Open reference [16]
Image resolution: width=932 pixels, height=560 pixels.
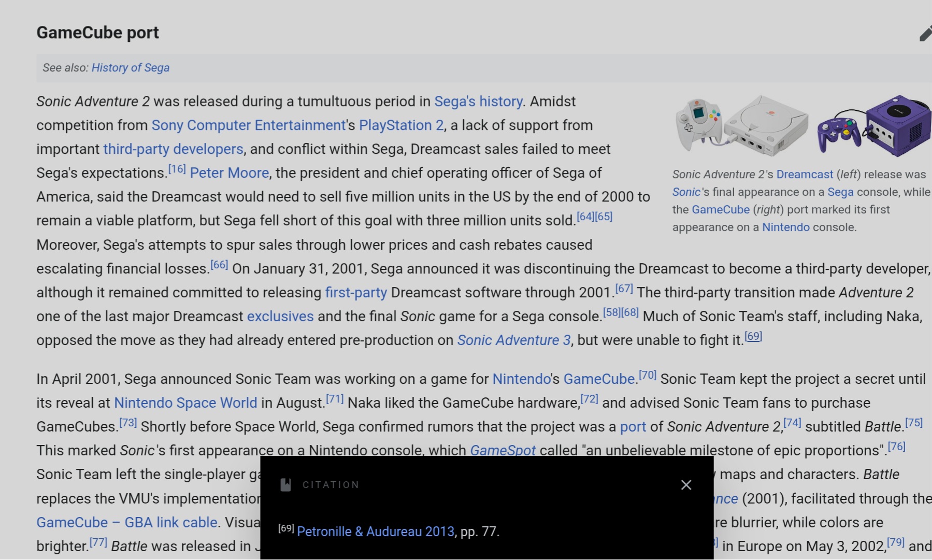pos(177,169)
